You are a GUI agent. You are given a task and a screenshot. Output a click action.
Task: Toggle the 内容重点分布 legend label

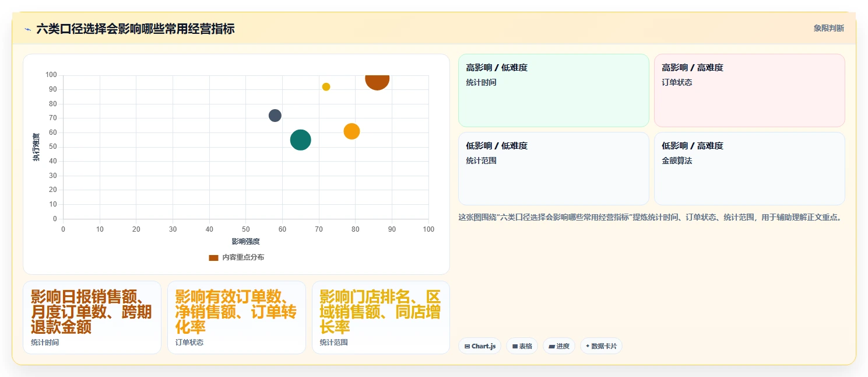click(x=243, y=257)
